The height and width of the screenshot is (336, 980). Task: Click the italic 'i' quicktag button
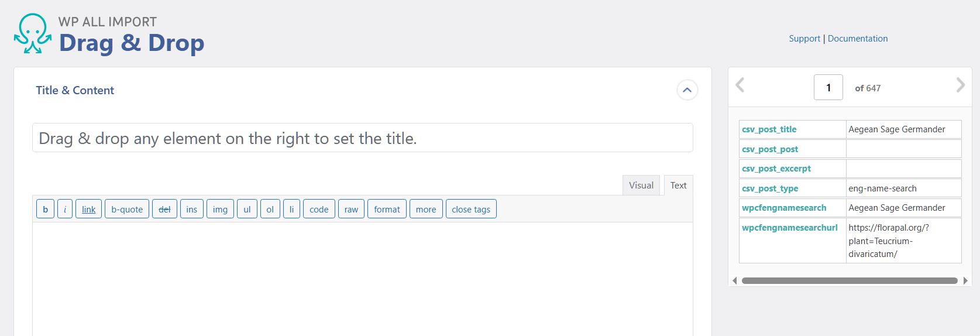click(65, 209)
